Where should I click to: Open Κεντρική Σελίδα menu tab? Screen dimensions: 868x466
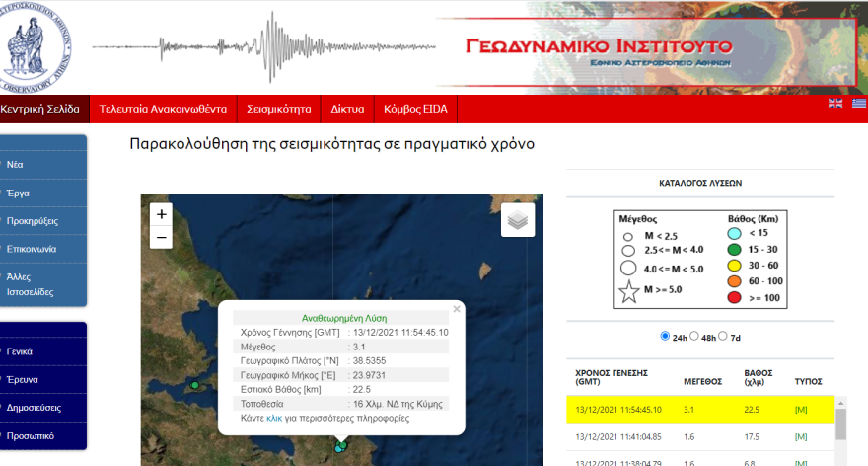tap(44, 110)
